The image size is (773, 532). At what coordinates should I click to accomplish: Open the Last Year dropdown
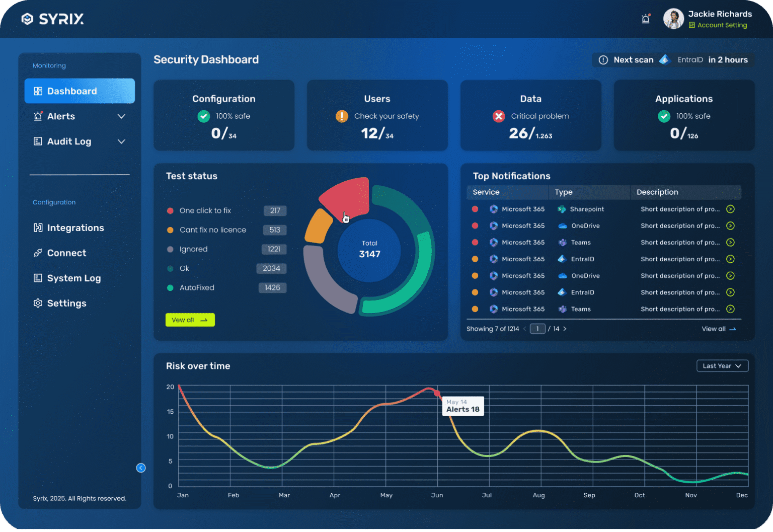click(722, 366)
